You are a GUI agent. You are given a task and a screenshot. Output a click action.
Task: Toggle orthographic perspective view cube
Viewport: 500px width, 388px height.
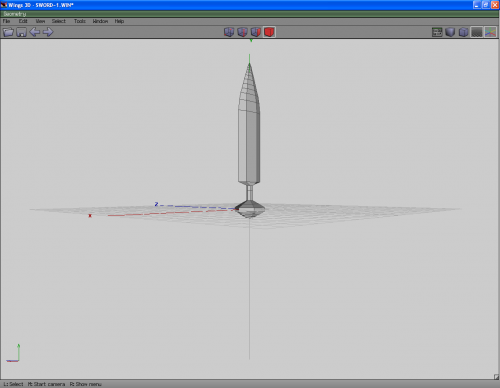(x=463, y=32)
